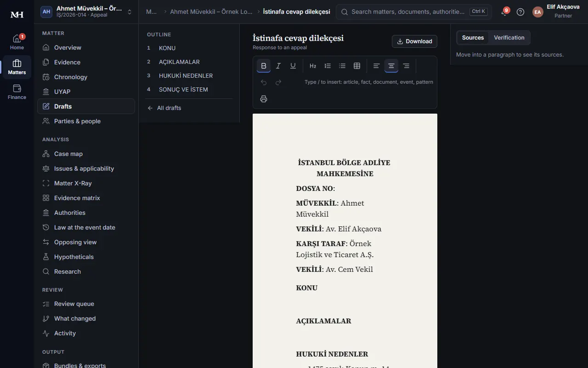Open the UYAP section

[x=86, y=92]
